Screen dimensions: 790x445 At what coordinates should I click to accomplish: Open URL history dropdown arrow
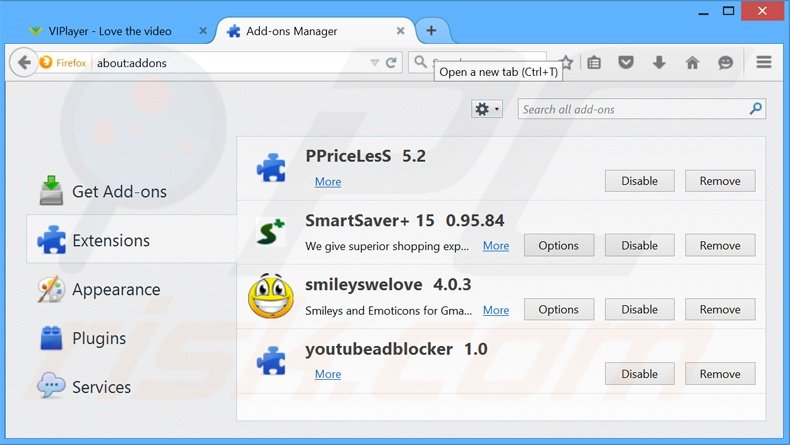click(x=374, y=62)
